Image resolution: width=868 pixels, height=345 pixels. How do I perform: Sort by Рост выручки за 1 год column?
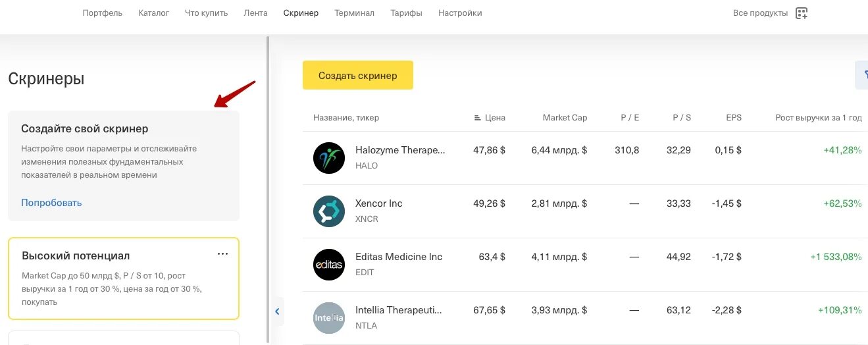818,118
